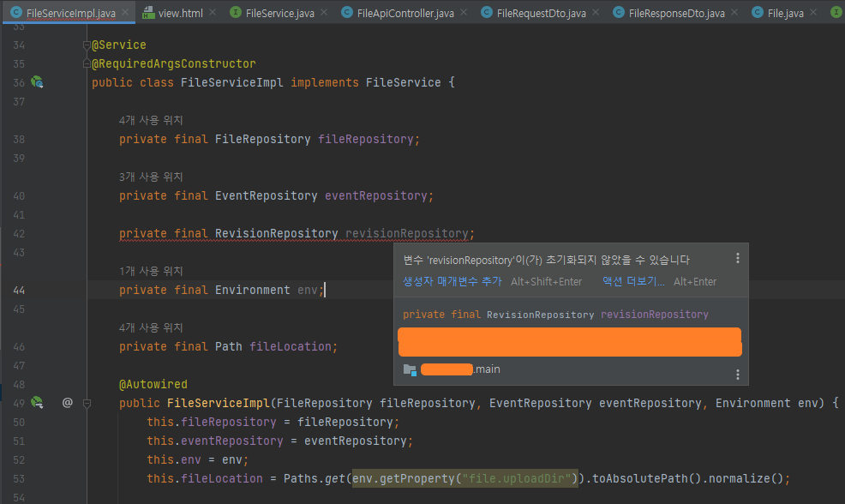
Task: Collapse the fold marker at @Service line 34
Action: coord(87,45)
